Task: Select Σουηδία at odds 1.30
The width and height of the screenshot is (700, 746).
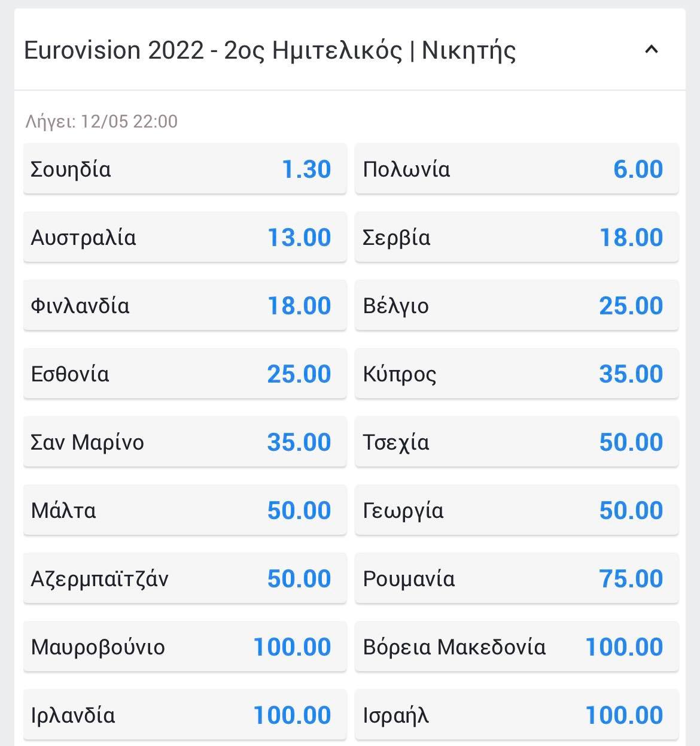Action: [x=185, y=169]
